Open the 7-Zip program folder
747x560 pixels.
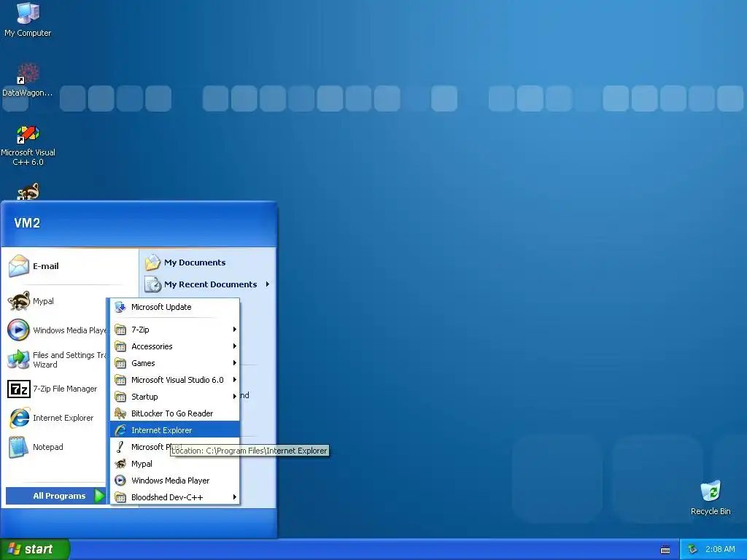pyautogui.click(x=175, y=330)
